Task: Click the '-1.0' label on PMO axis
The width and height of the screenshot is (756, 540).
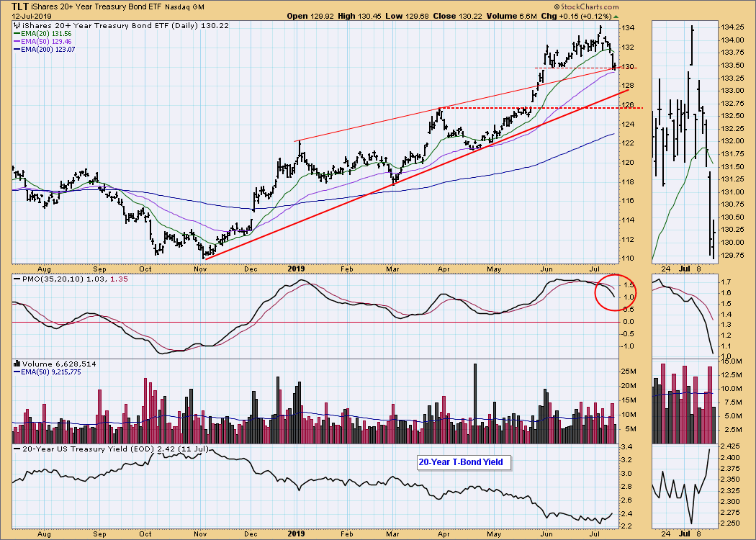Action: [x=629, y=346]
